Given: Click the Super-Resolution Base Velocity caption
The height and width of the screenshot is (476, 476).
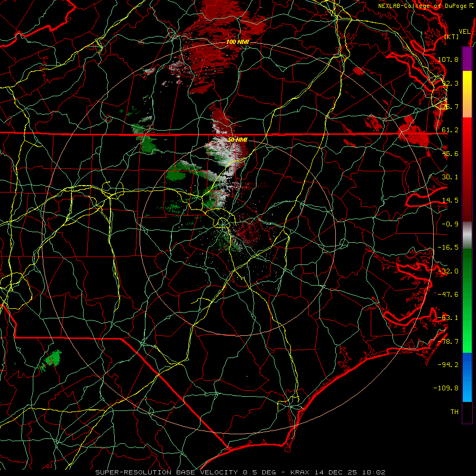Looking at the screenshot, I should coord(241,472).
